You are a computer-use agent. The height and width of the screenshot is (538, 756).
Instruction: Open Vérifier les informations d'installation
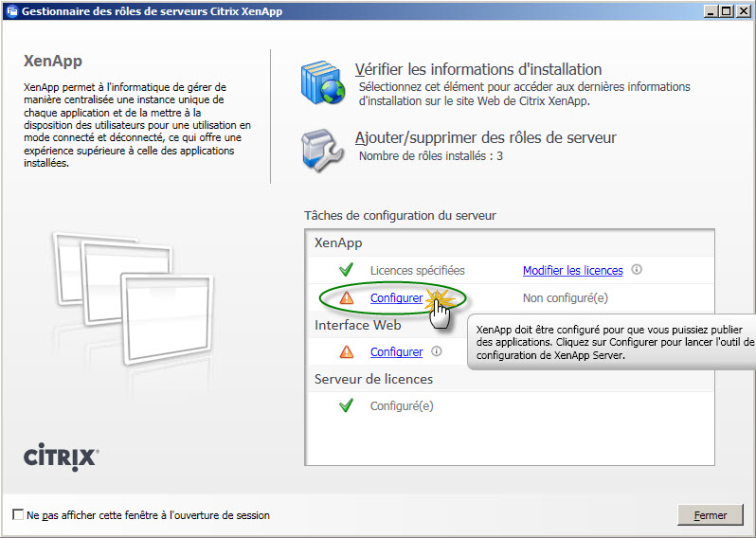click(x=478, y=69)
